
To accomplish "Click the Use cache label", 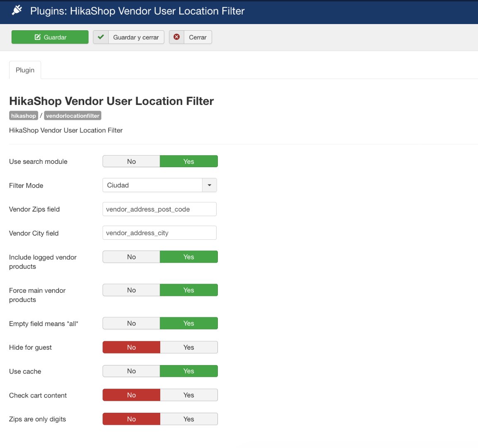I will [25, 372].
